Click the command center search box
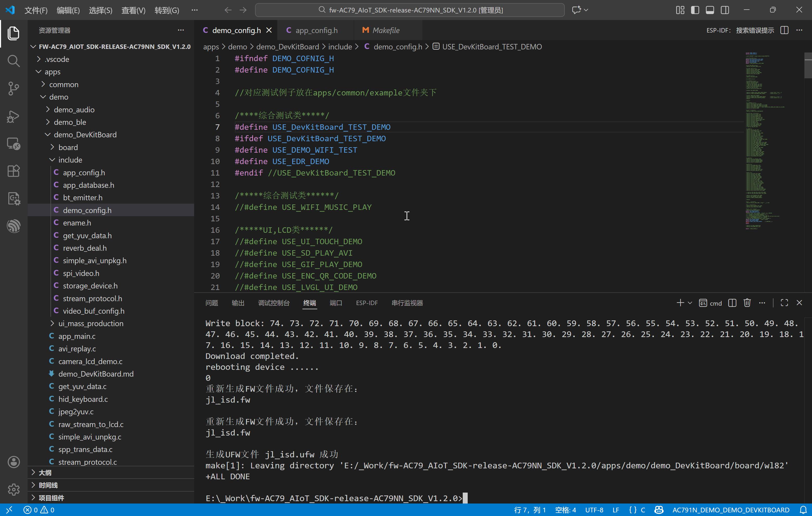Screen dimensions: 812x516 410,10
